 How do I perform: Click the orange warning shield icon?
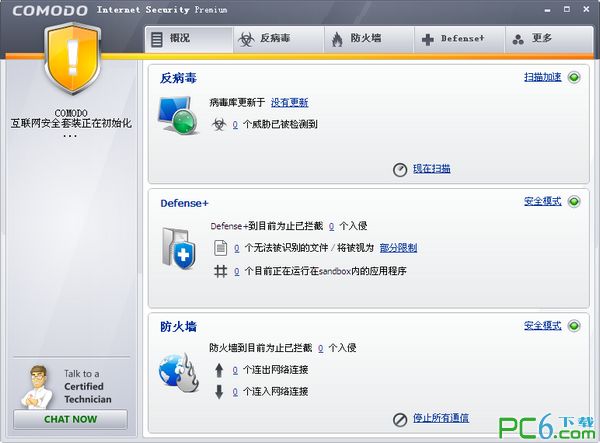coord(72,58)
